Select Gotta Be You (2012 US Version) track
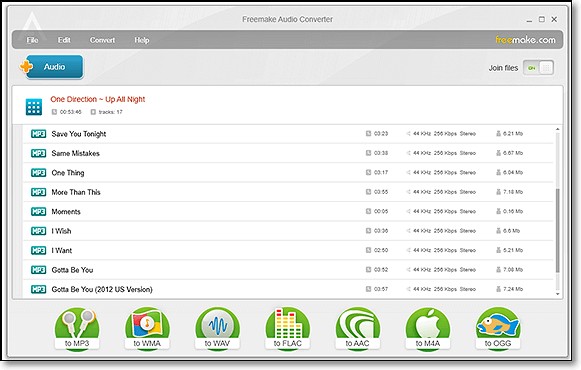This screenshot has width=581, height=370. [288, 289]
